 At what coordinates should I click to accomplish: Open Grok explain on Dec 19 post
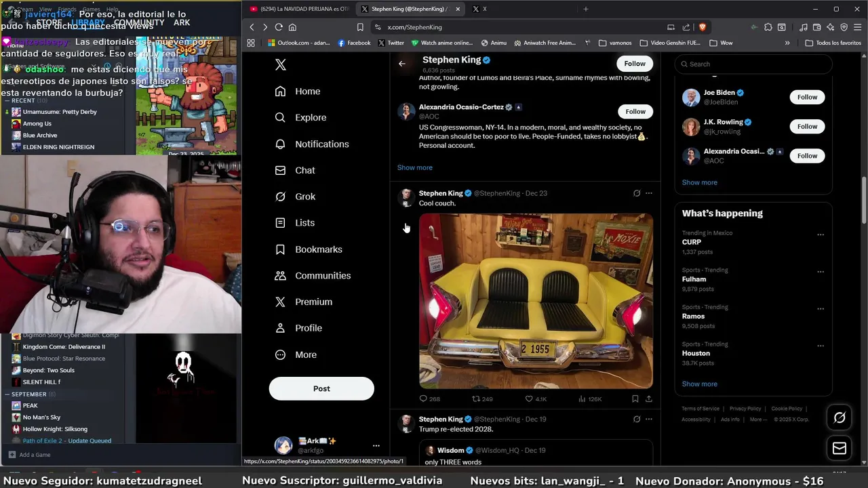coord(637,419)
